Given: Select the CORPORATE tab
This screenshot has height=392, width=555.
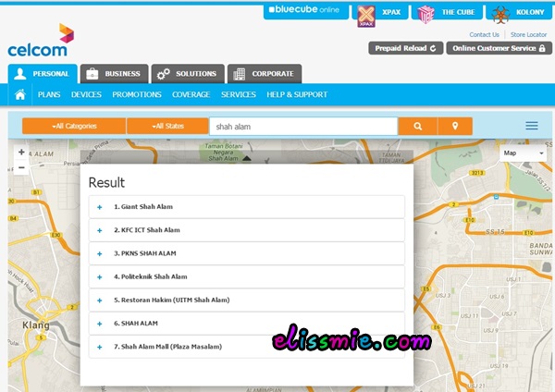Looking at the screenshot, I should [265, 74].
